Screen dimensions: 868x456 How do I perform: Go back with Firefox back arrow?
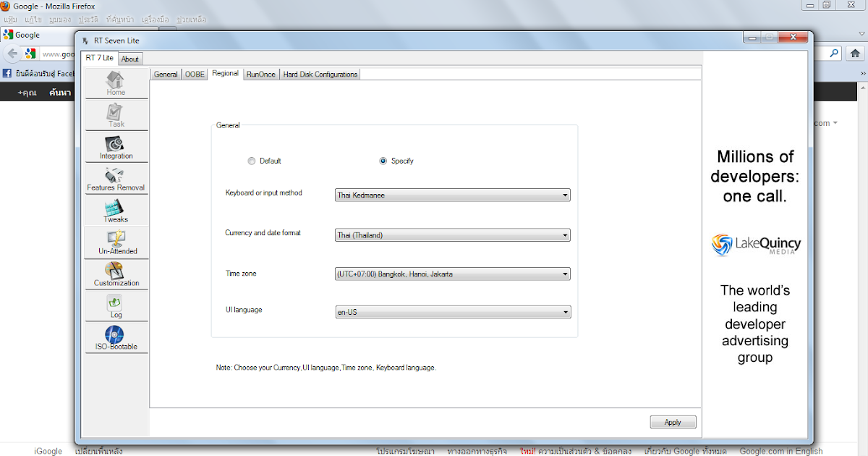coord(12,54)
